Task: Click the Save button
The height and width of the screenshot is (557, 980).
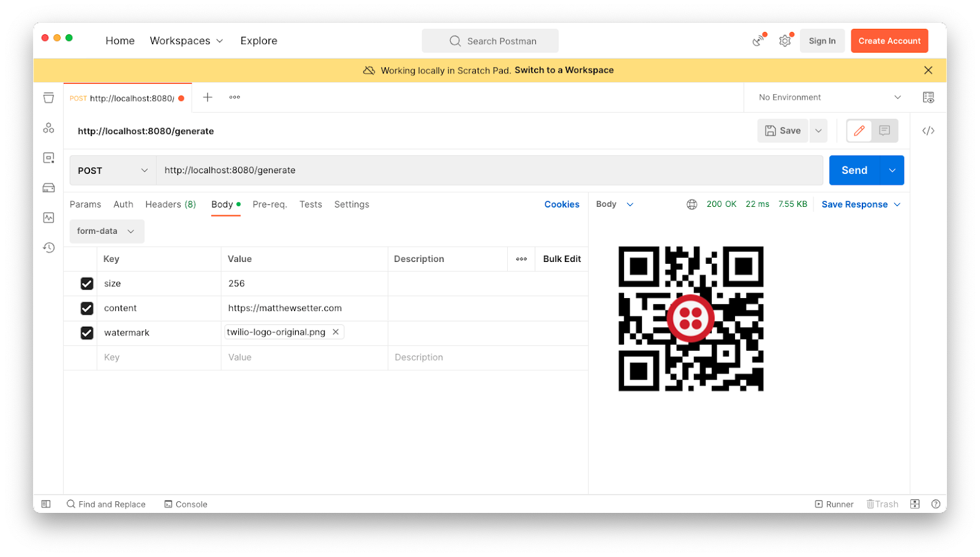Action: pyautogui.click(x=783, y=130)
